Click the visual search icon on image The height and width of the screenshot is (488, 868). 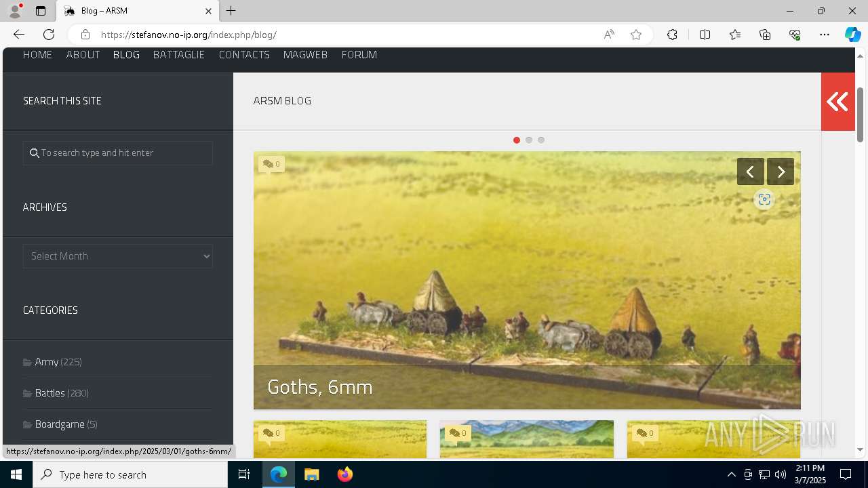[764, 199]
